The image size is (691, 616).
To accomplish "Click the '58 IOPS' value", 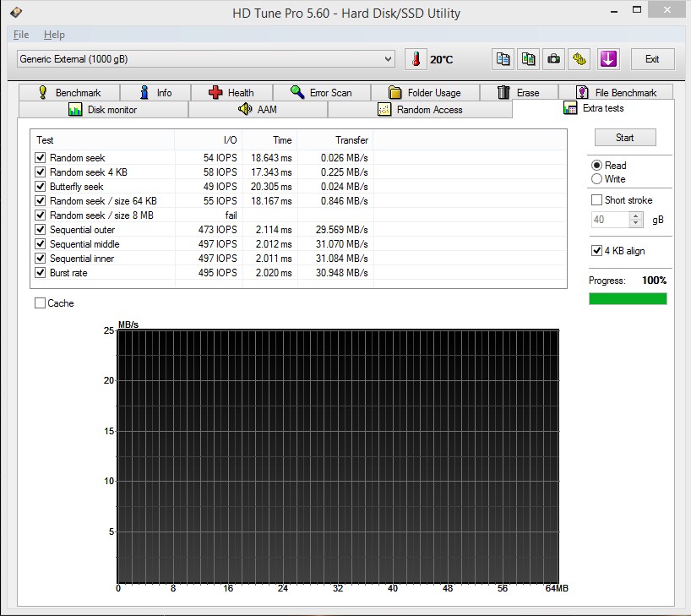I will pos(220,172).
